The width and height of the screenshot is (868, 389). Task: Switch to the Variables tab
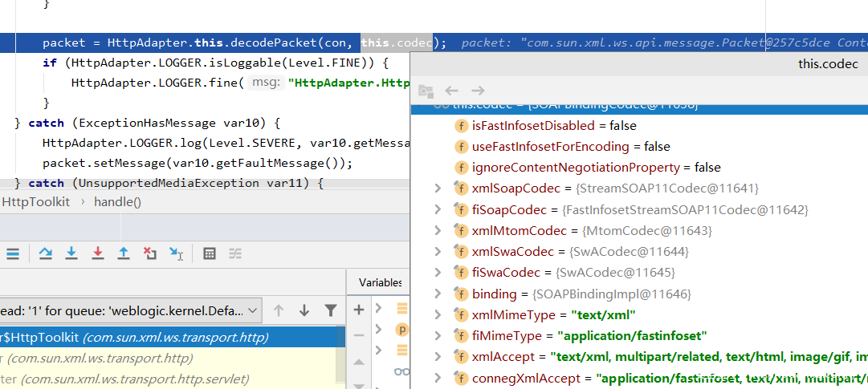tap(380, 282)
